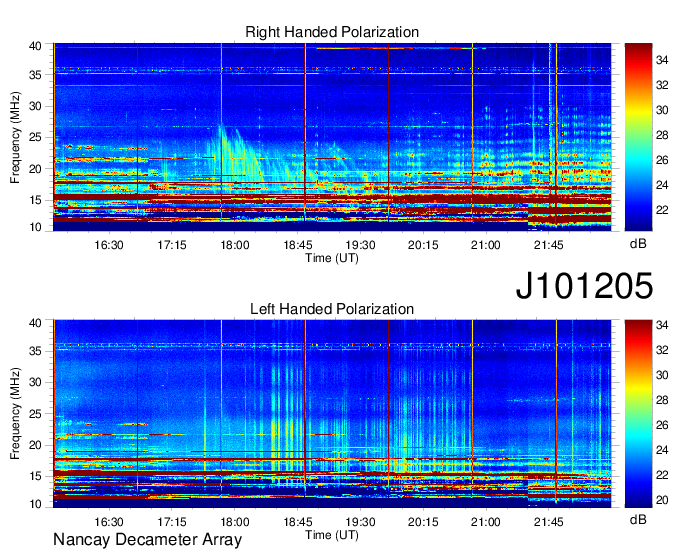The width and height of the screenshot is (680, 552).
Task: Click the 15 MHz tick of Right Handed plot
Action: (x=35, y=200)
